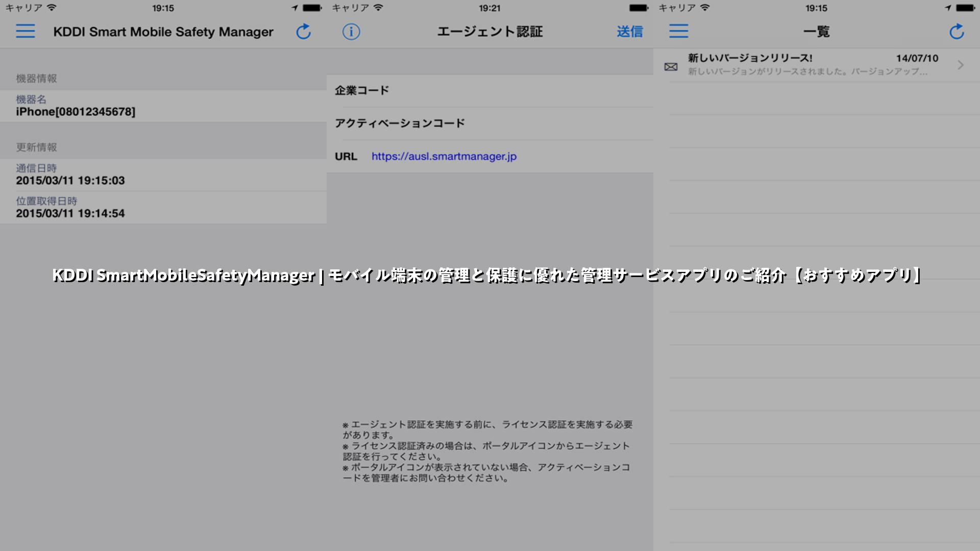
Task: Tap the message preview 新しいバージョンがリリースされました
Action: coord(807,71)
